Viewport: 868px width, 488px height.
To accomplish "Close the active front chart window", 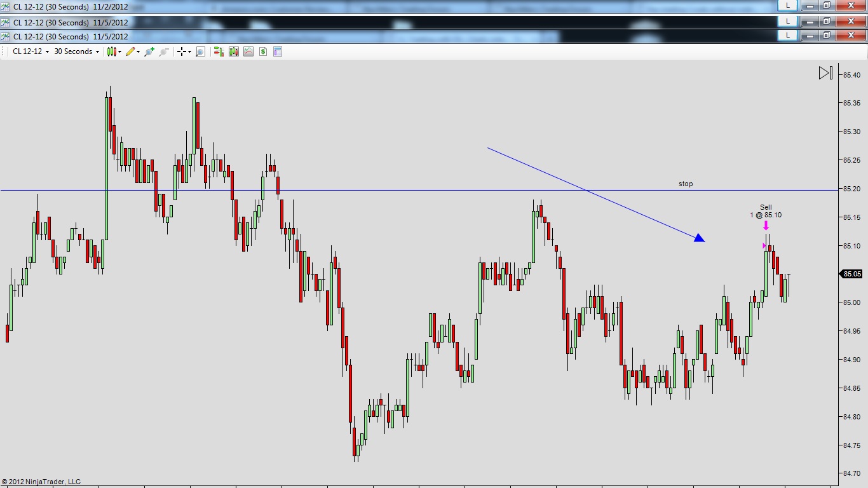I will [x=850, y=36].
